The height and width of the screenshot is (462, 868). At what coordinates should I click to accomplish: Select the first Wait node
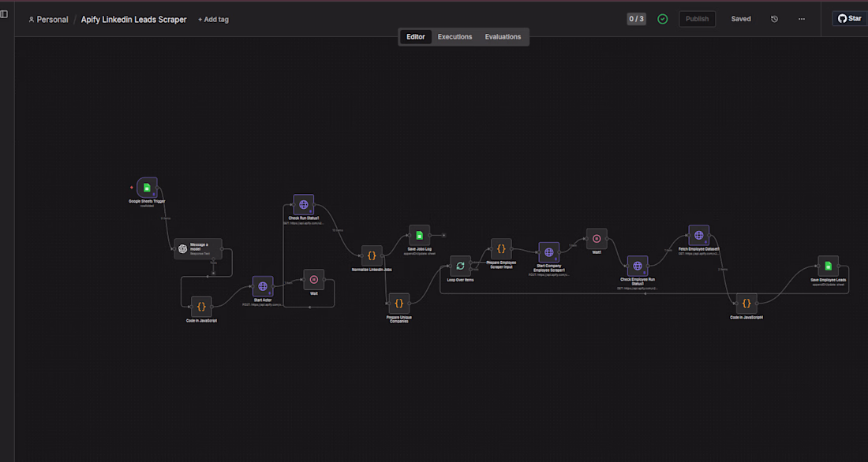(314, 280)
